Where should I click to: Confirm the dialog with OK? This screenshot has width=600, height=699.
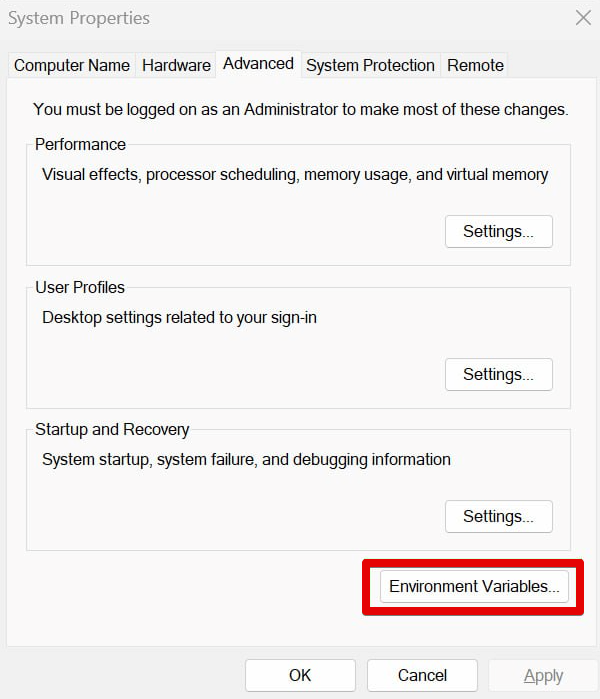tap(300, 675)
